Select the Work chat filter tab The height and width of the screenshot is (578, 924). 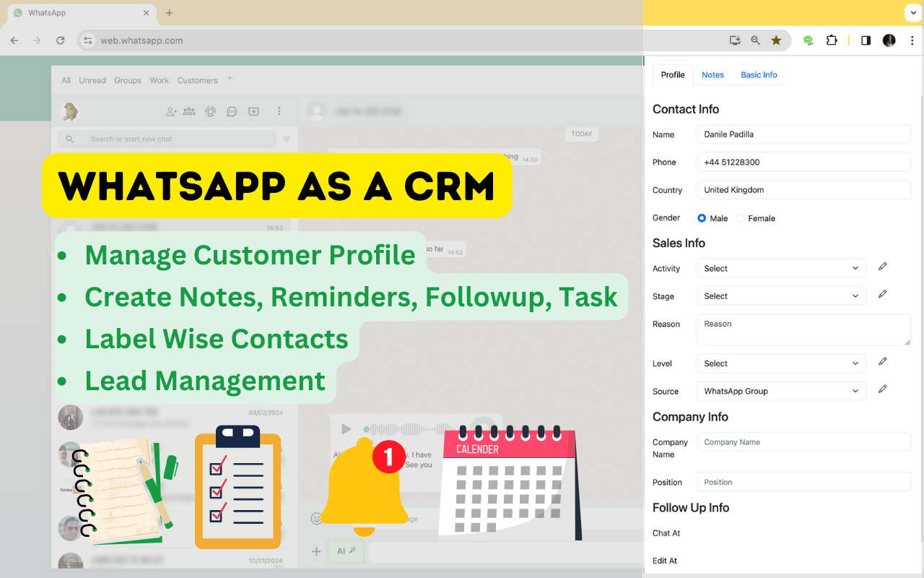(160, 80)
